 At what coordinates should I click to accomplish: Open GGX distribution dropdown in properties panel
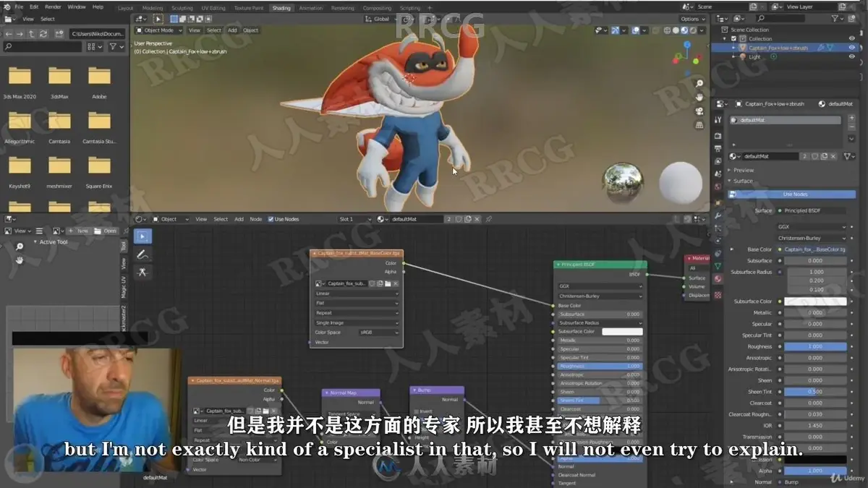pos(811,227)
